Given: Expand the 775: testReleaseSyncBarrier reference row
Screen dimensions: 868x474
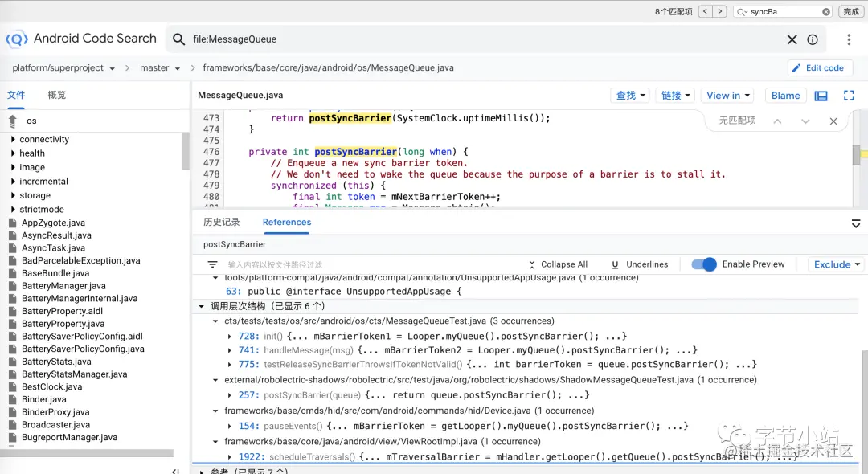Looking at the screenshot, I should [229, 365].
